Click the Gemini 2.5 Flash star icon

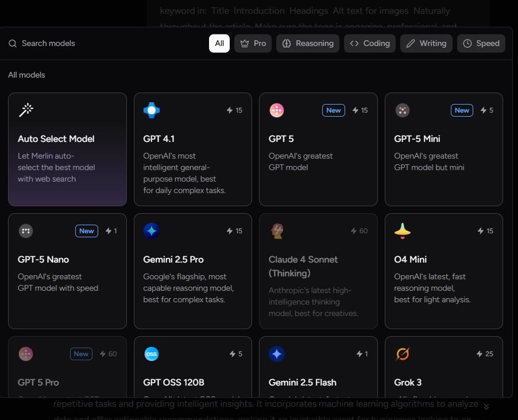[x=277, y=354]
